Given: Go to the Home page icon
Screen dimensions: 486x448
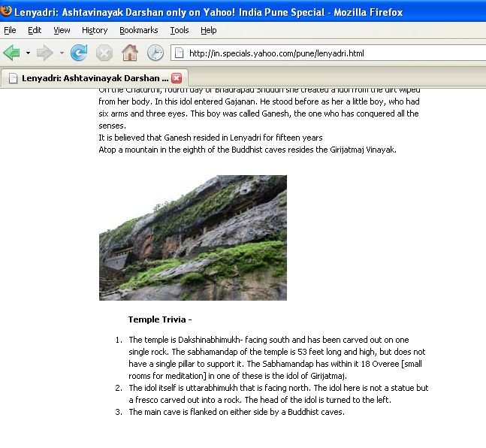Looking at the screenshot, I should coord(130,53).
